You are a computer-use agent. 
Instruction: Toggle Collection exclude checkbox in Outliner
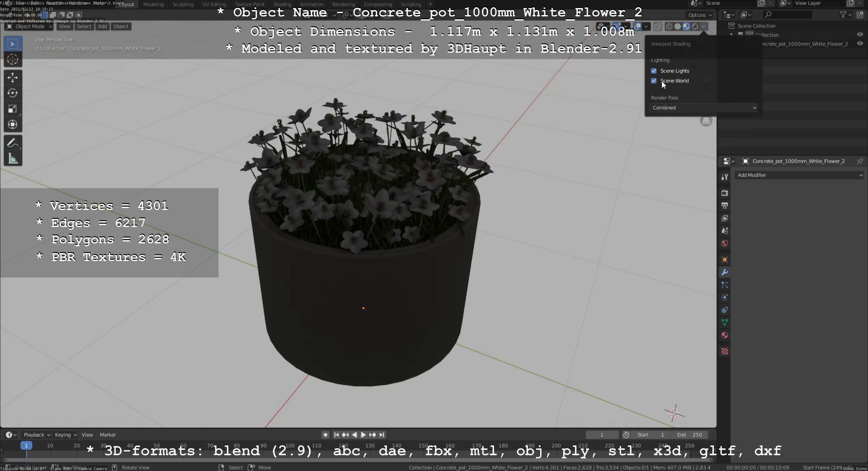(741, 34)
